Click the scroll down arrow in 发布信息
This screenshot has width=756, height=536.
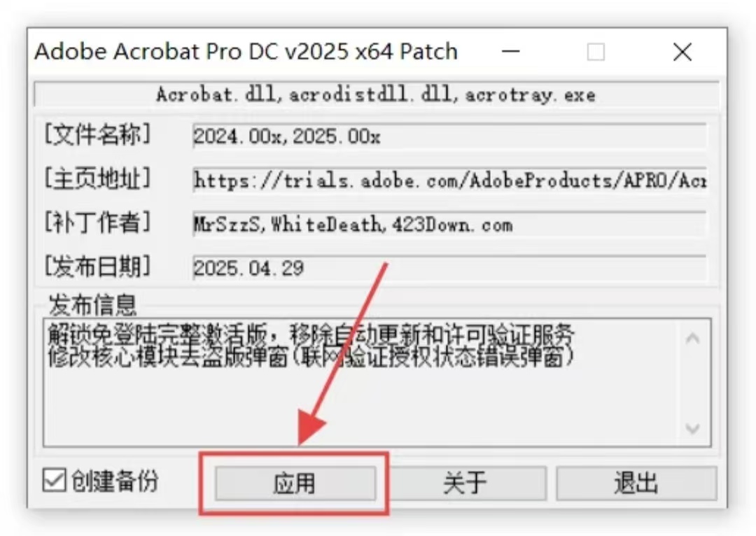coord(693,428)
